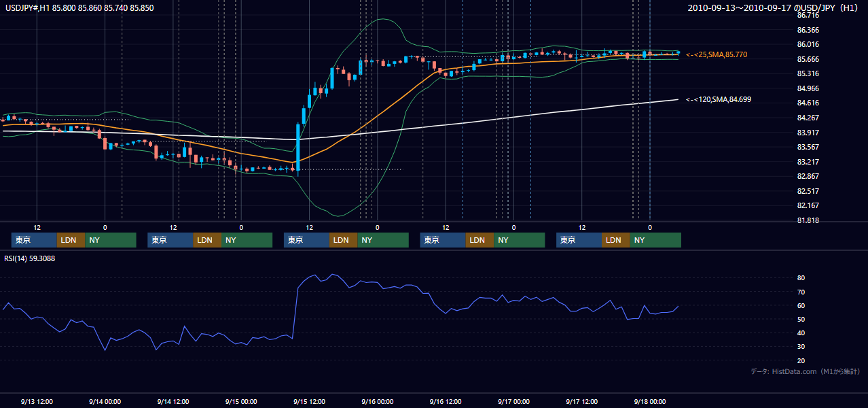Viewport: 868px width, 408px height.
Task: Click the 9/15 00:00 time axis label
Action: [x=241, y=401]
